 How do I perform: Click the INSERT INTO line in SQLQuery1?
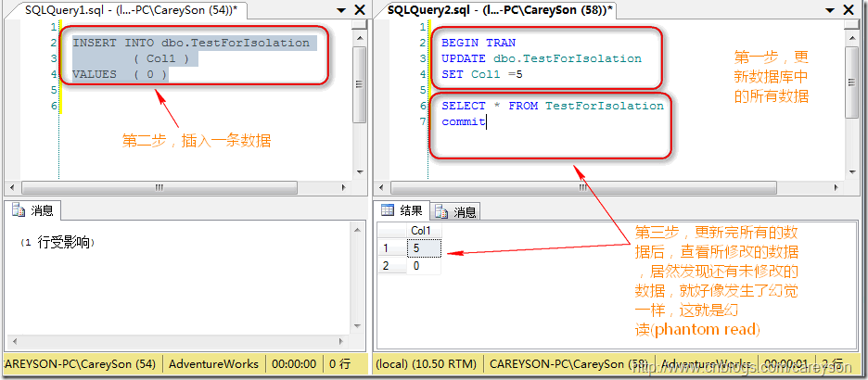191,43
